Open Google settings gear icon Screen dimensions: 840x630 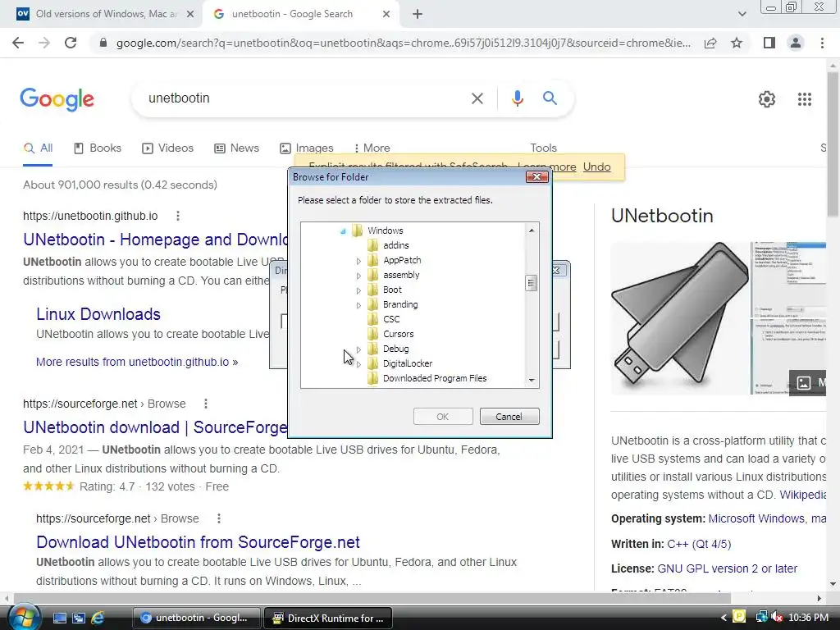767,99
